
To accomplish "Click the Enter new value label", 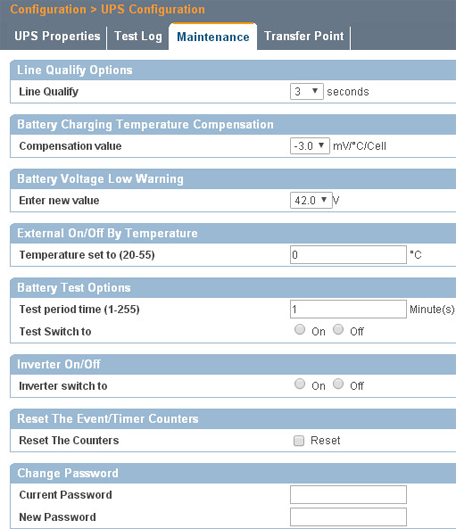I will 59,200.
